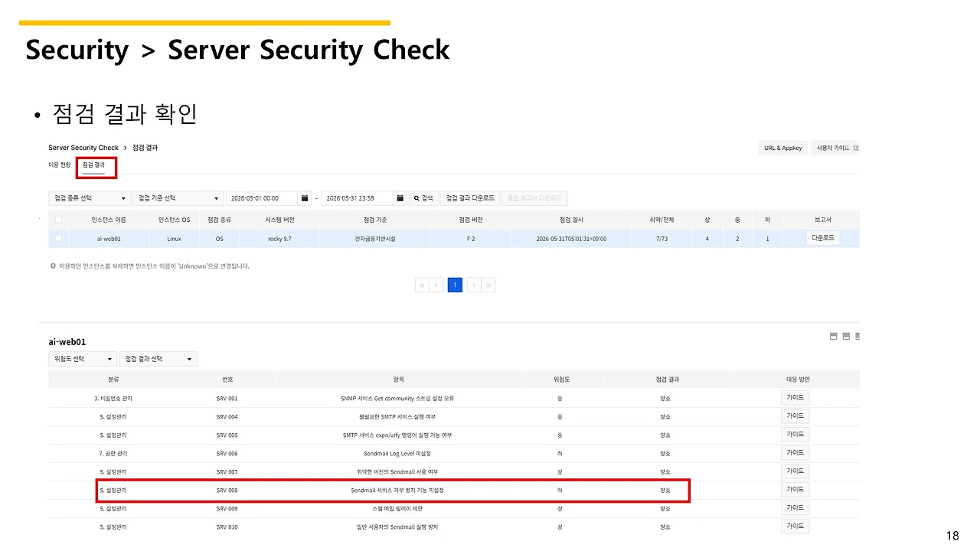Click the 인스턴스 이름 column header

tap(109, 220)
